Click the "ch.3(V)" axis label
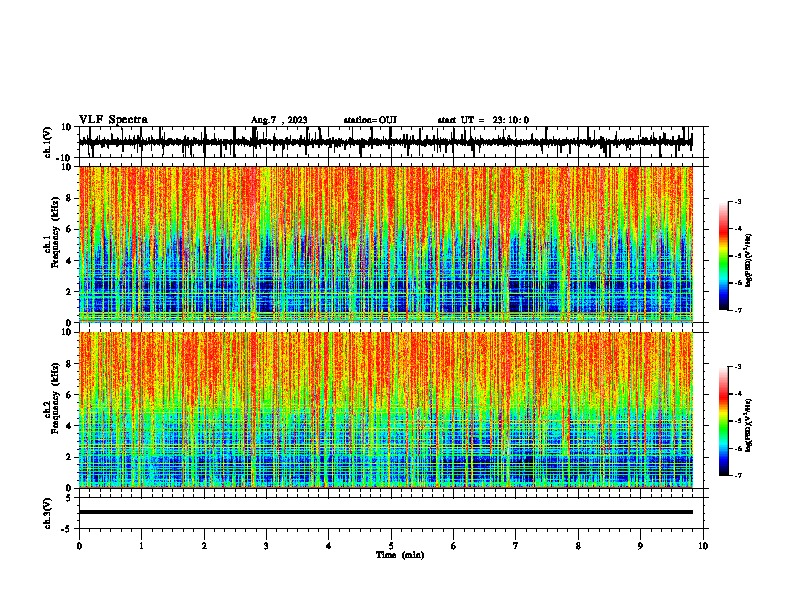 coord(48,513)
